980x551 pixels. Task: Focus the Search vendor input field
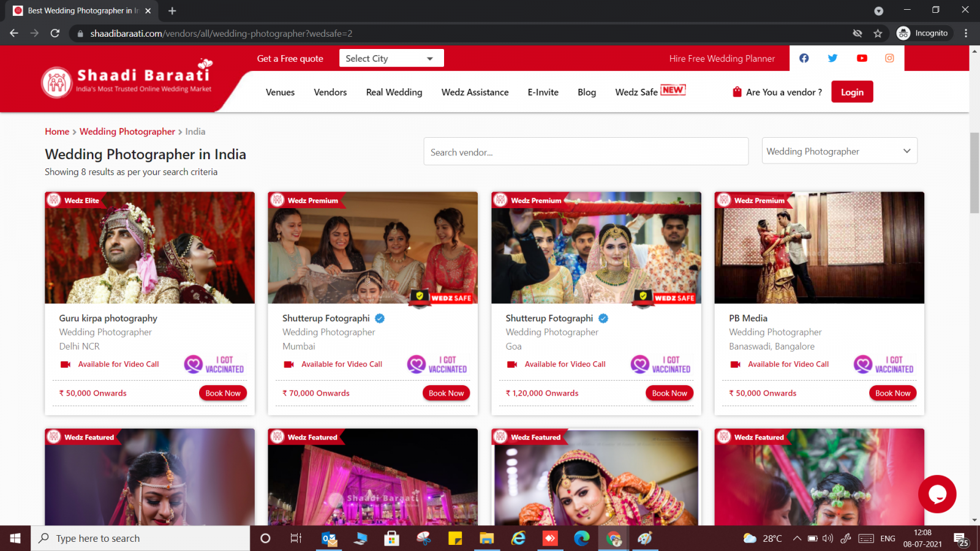click(586, 151)
